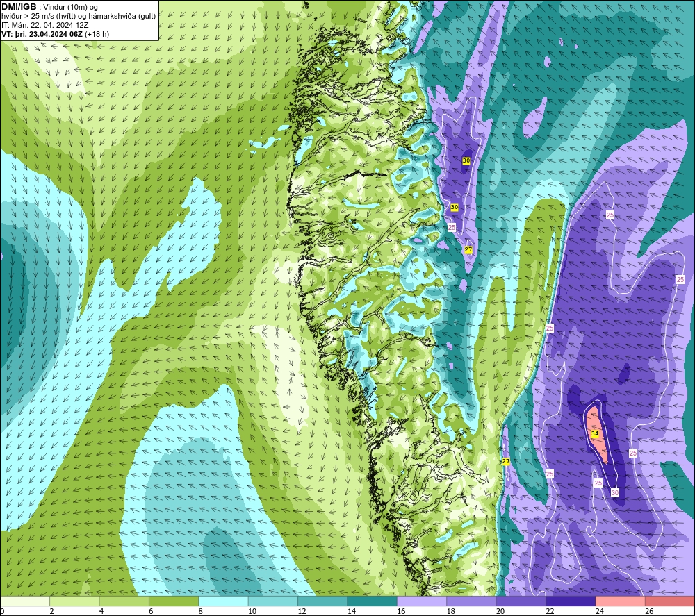Pick the salmon swatch above 26 m/s
This screenshot has height=616, width=695.
pyautogui.click(x=670, y=601)
